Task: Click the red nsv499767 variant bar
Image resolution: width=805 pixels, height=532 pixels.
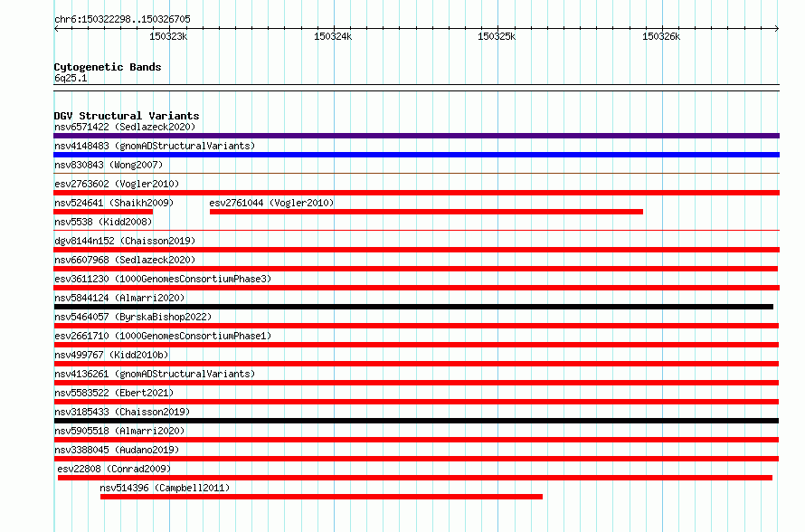Action: point(416,364)
